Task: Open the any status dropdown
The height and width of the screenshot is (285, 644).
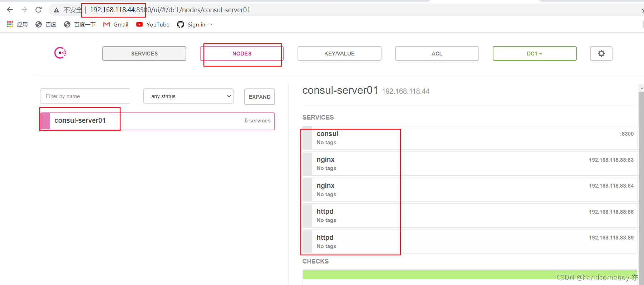Action: point(188,96)
